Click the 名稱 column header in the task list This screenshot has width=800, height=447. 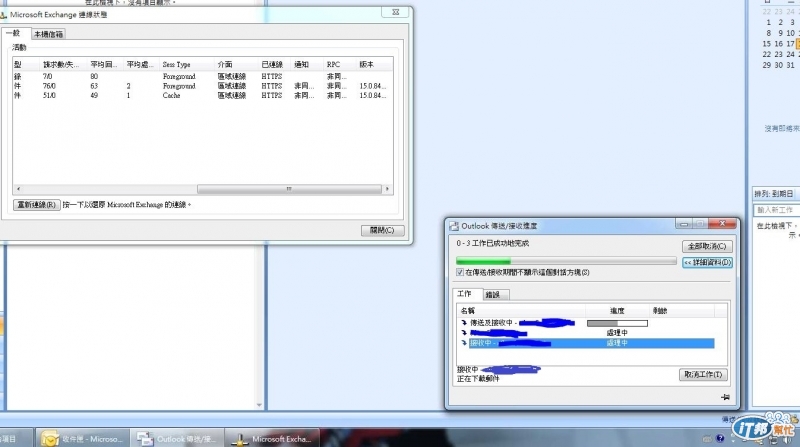521,310
